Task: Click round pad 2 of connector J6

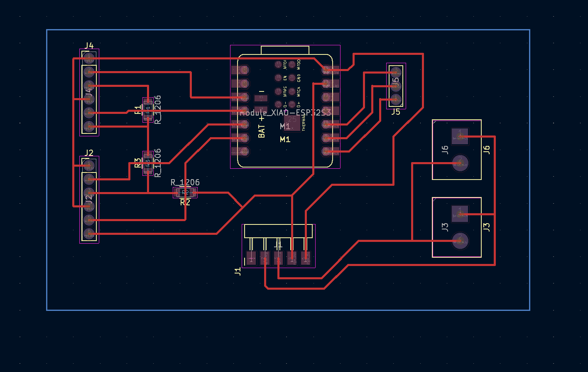Action: click(x=460, y=163)
